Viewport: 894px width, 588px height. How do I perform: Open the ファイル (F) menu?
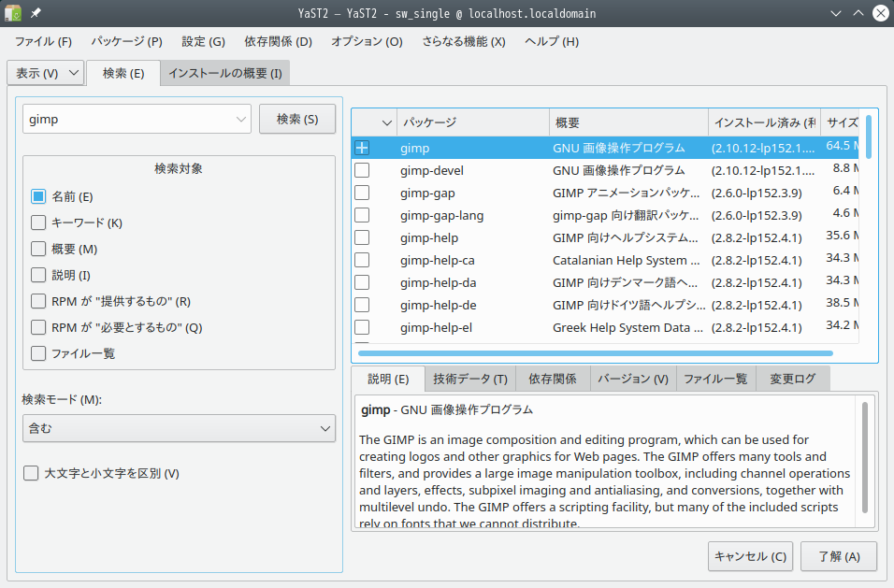[x=43, y=41]
